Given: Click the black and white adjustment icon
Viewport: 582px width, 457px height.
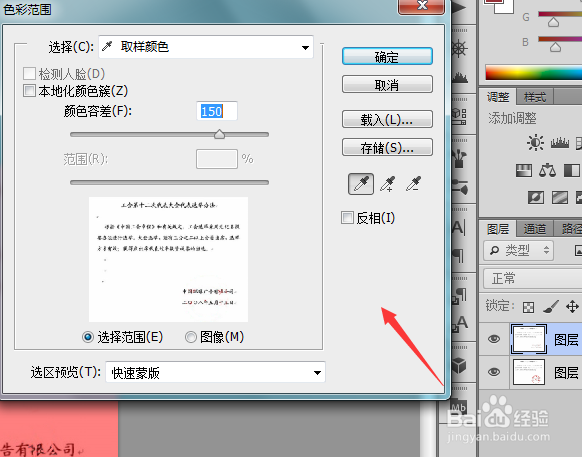Looking at the screenshot, I should click(572, 170).
